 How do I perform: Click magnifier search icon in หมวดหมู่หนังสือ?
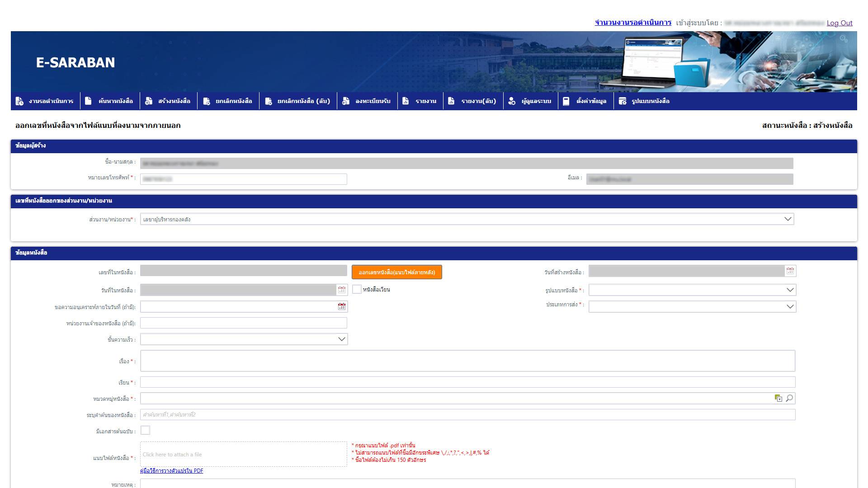pyautogui.click(x=789, y=398)
